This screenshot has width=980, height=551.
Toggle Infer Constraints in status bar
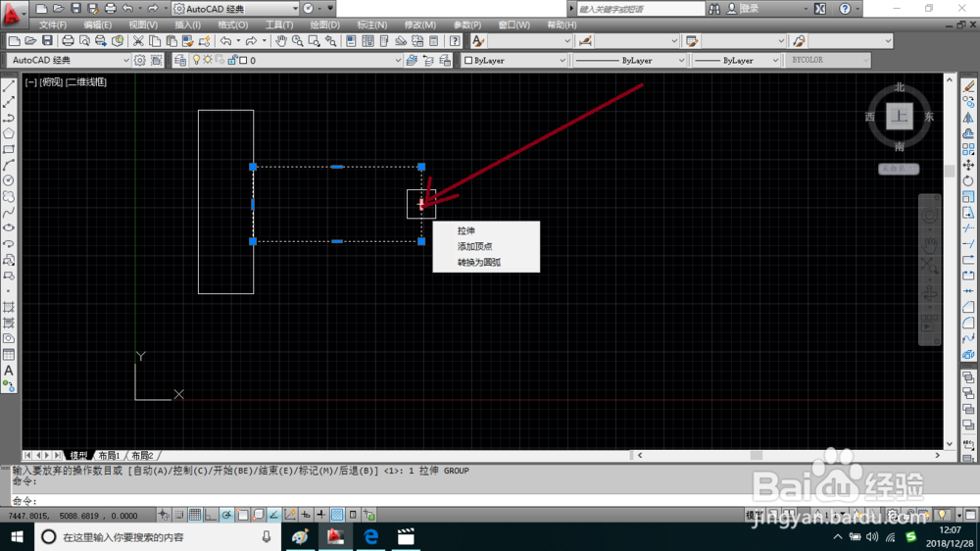(164, 515)
